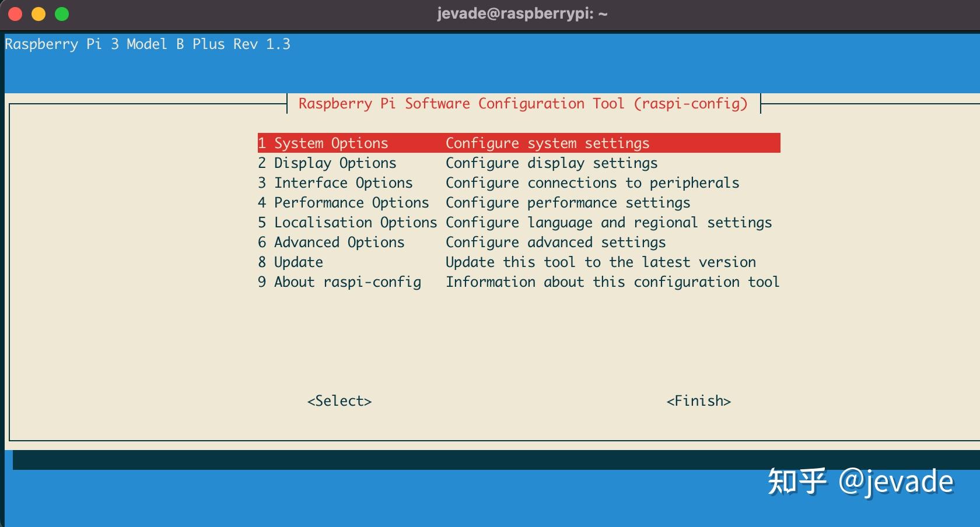Select the System Options menu entry
This screenshot has height=527, width=980.
click(x=323, y=143)
